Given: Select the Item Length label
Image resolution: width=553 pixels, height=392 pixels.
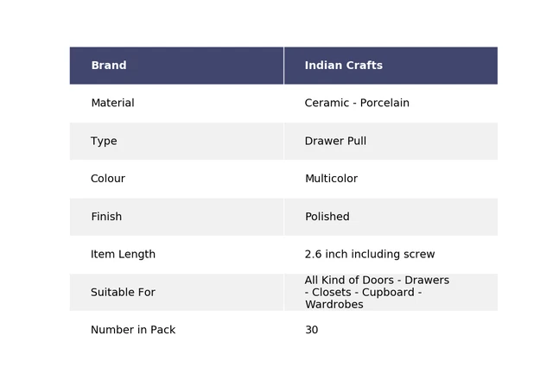Looking at the screenshot, I should [123, 254].
